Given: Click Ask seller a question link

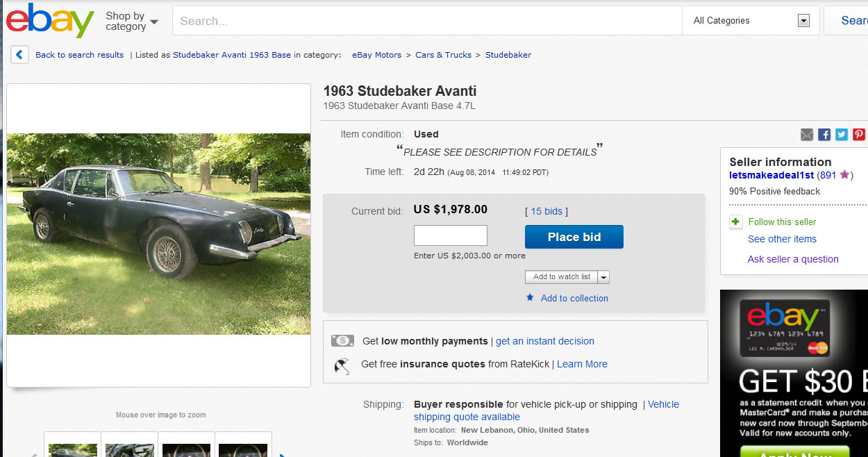Looking at the screenshot, I should click(793, 259).
